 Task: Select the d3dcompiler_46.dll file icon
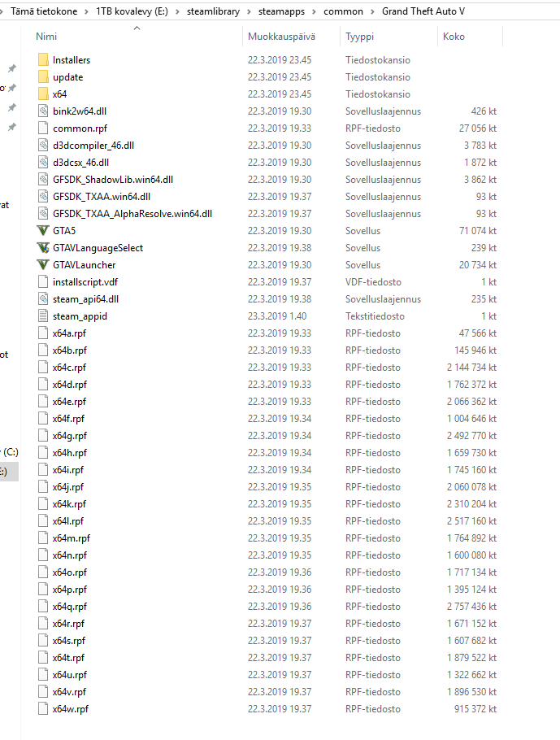tap(43, 146)
